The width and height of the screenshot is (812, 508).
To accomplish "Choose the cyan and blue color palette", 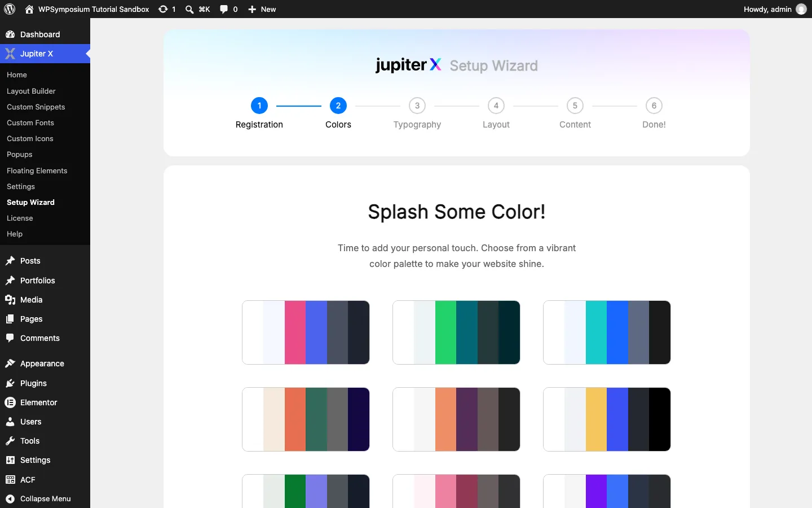I will coord(607,332).
